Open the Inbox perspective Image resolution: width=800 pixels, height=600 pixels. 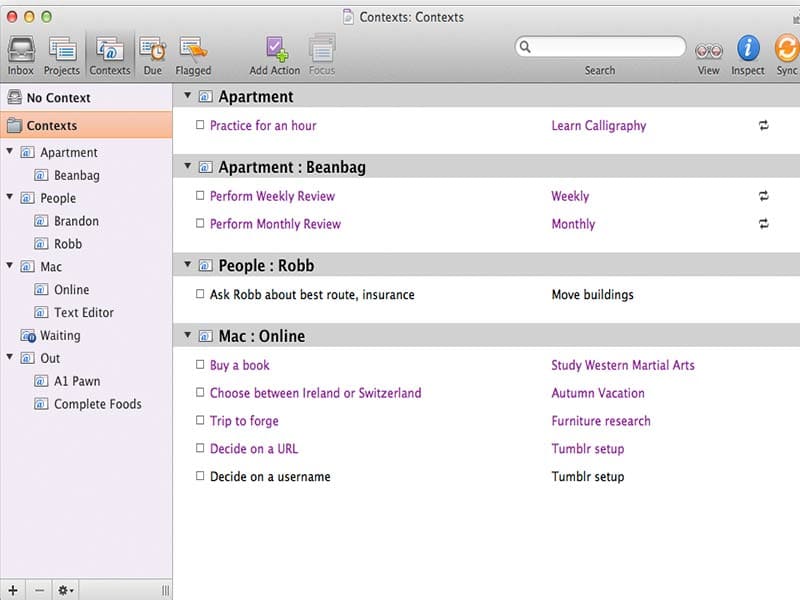point(20,50)
